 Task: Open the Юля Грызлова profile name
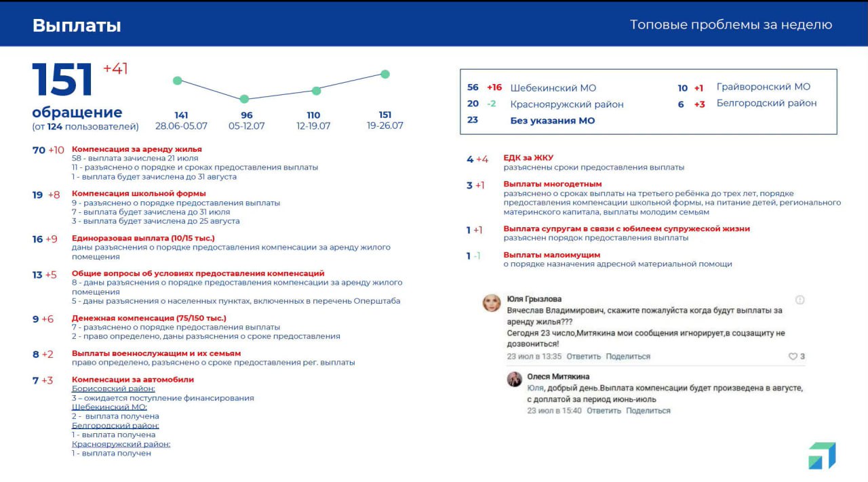click(x=534, y=299)
